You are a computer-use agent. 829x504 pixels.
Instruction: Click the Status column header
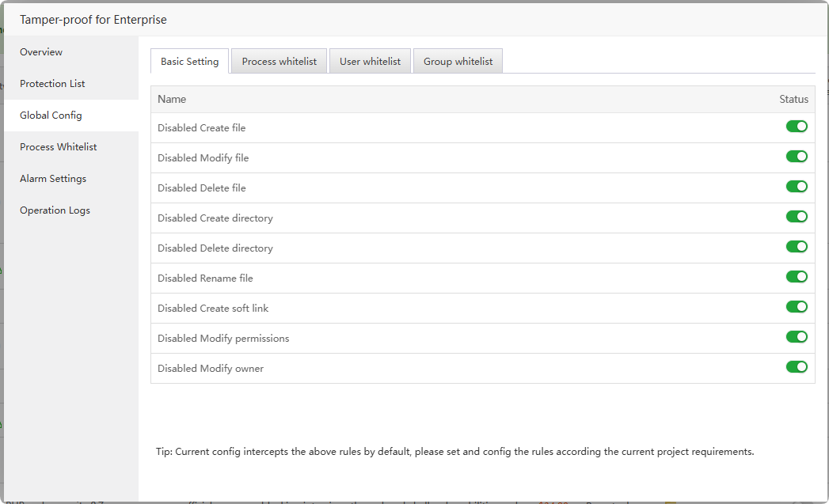pos(793,100)
